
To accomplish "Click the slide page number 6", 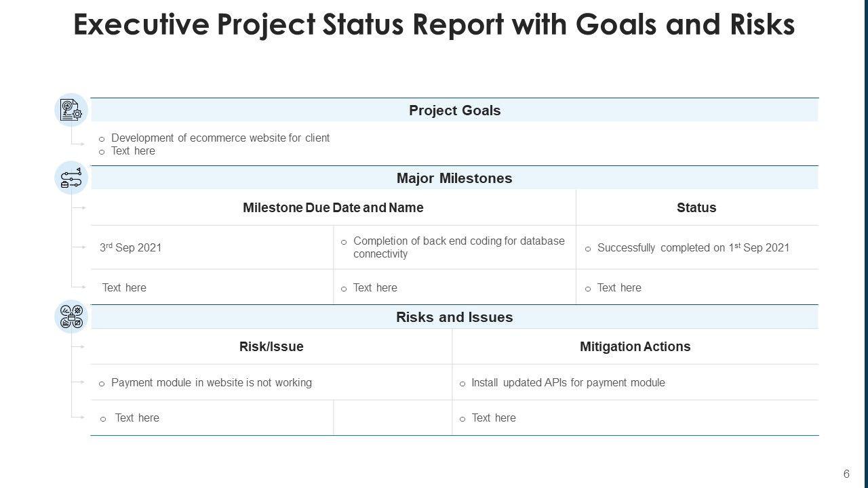I will coord(846,474).
